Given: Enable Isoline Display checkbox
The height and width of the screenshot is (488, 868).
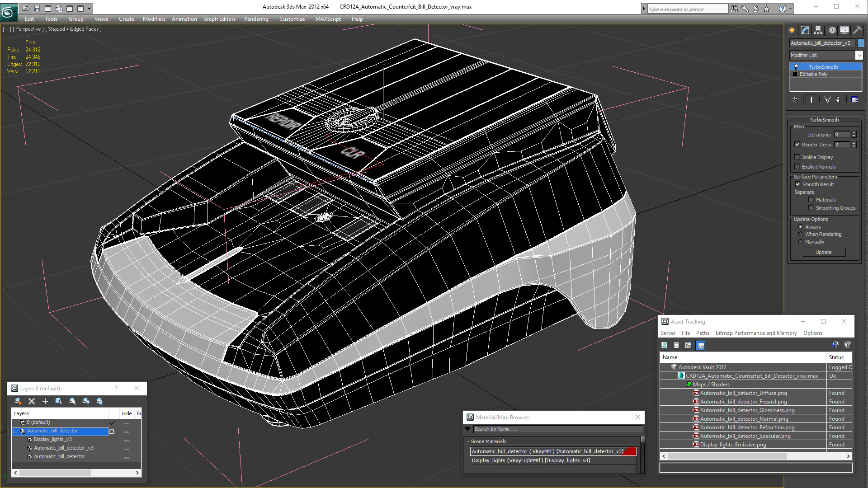Looking at the screenshot, I should [797, 157].
